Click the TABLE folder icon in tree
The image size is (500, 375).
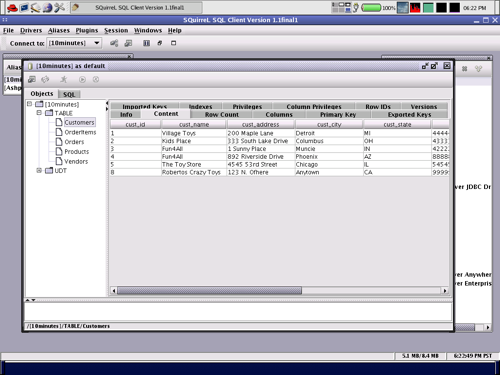pyautogui.click(x=49, y=113)
